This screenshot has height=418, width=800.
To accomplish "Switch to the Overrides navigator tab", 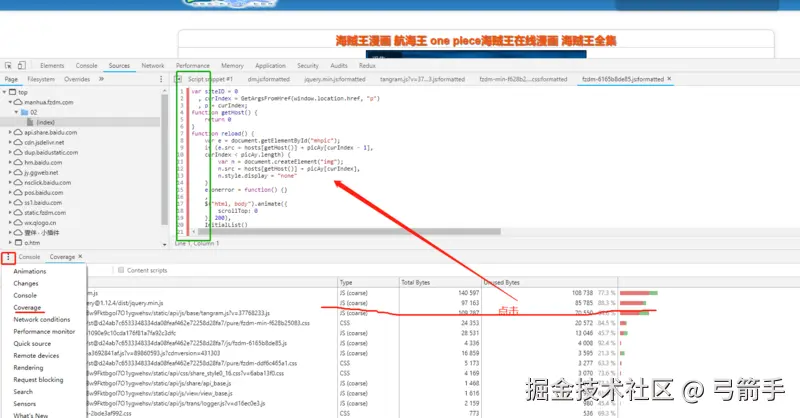I will click(77, 79).
